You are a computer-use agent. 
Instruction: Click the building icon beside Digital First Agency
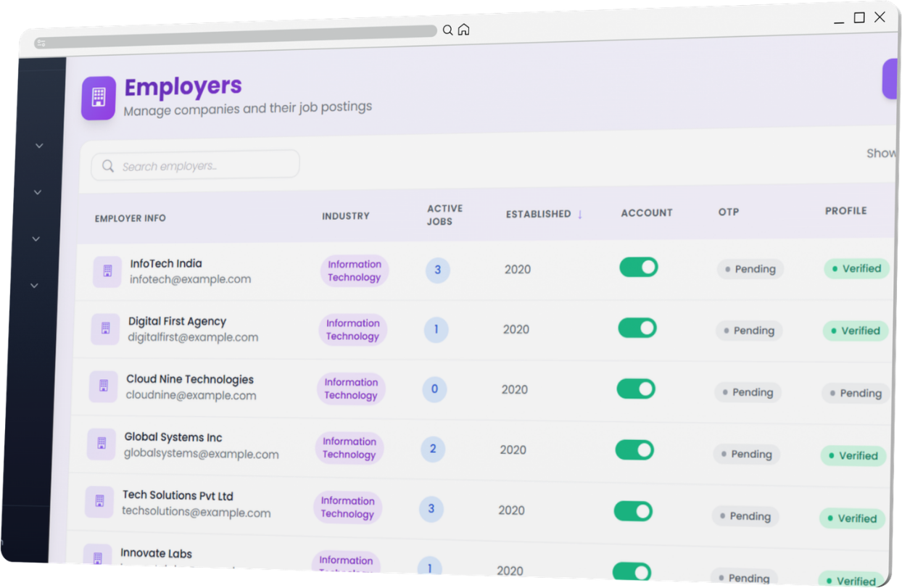click(105, 329)
